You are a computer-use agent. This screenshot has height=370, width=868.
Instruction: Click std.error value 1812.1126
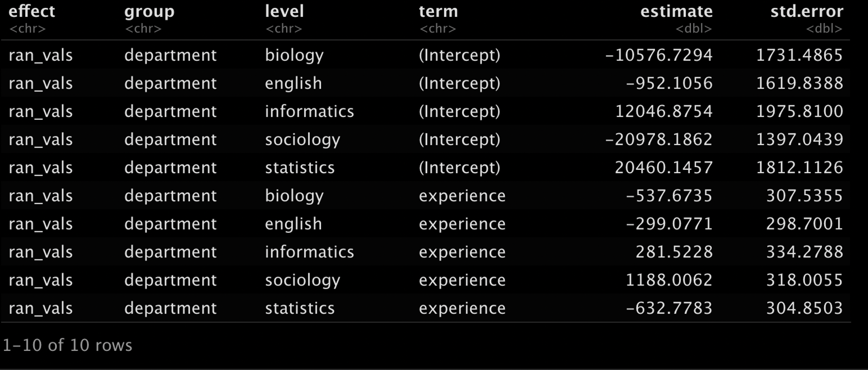[x=799, y=168]
